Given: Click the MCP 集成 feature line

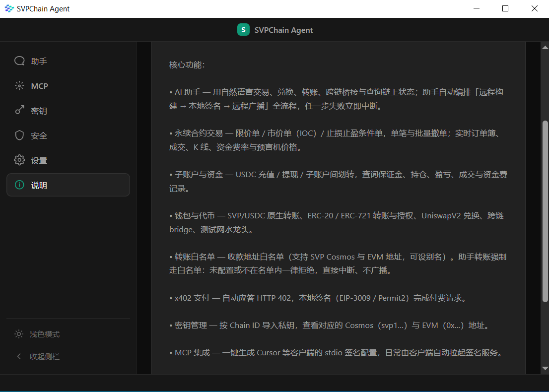Looking at the screenshot, I should click(x=337, y=352).
